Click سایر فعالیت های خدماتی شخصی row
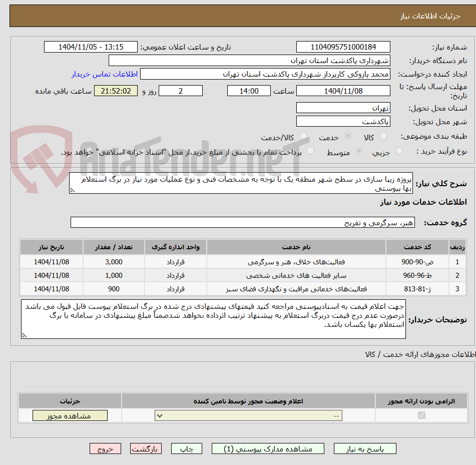 pos(243,275)
